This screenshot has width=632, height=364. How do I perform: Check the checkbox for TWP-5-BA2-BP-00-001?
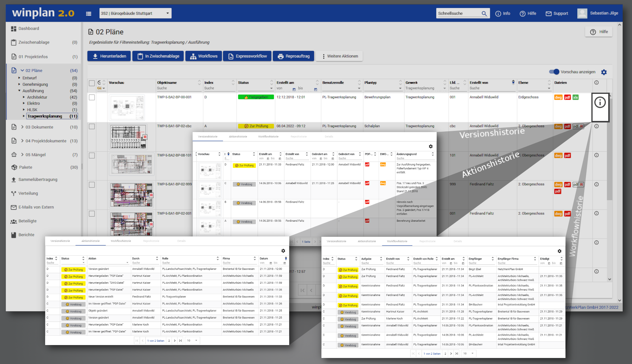tap(92, 97)
